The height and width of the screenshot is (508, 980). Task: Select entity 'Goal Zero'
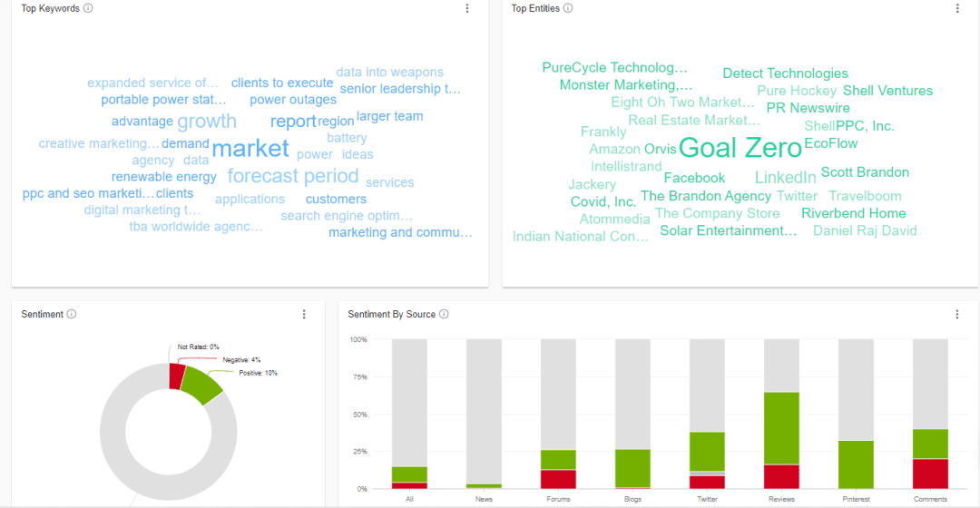click(740, 148)
